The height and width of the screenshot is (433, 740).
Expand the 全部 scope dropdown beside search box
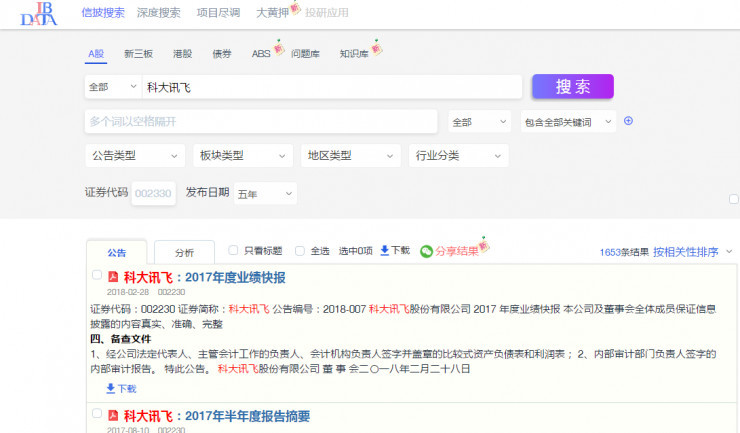(x=113, y=87)
